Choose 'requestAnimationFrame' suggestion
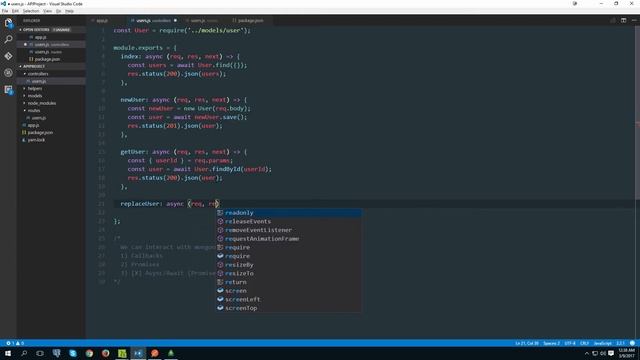 coord(289,239)
